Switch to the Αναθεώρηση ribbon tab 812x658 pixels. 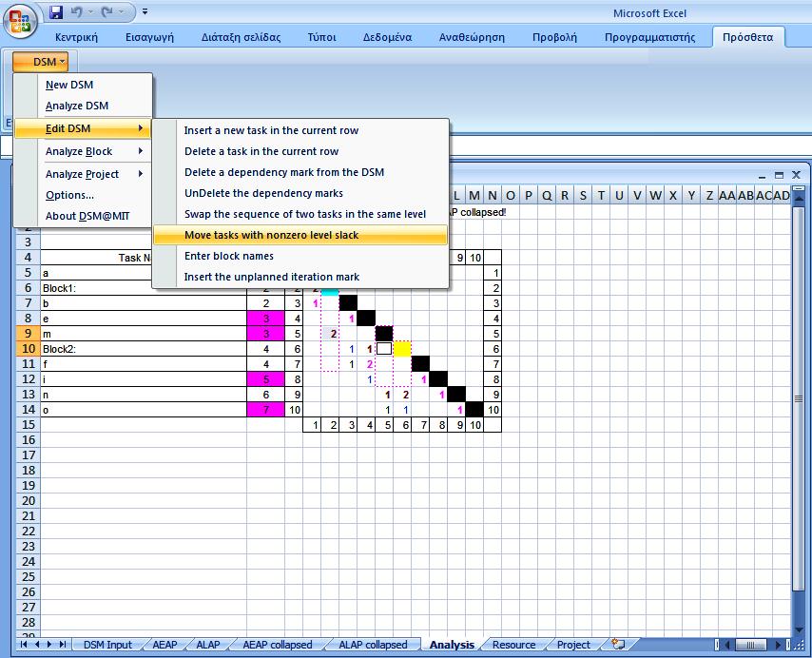tap(472, 37)
